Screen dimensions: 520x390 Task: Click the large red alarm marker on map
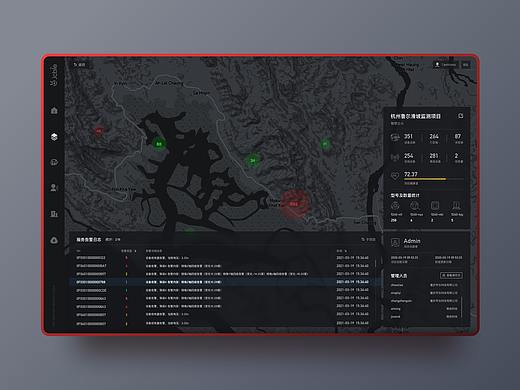(x=294, y=204)
